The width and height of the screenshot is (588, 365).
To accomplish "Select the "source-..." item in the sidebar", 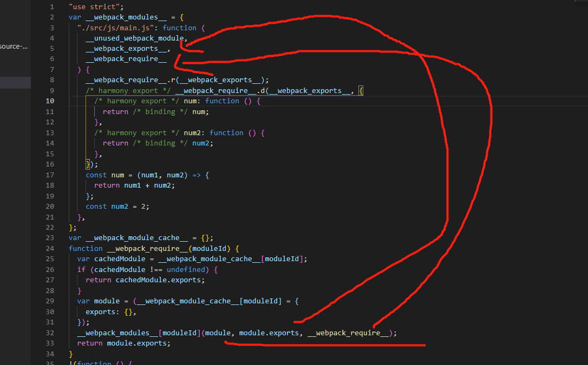I will pos(14,47).
